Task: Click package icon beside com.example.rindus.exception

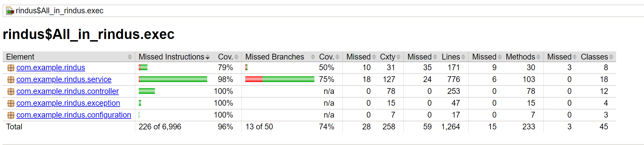Action: pos(11,103)
